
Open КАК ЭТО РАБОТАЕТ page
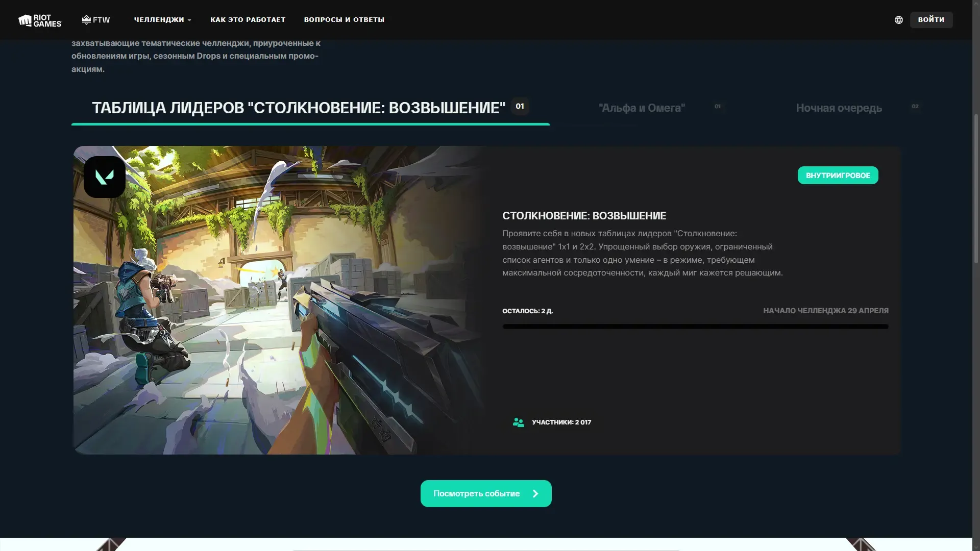(x=248, y=20)
